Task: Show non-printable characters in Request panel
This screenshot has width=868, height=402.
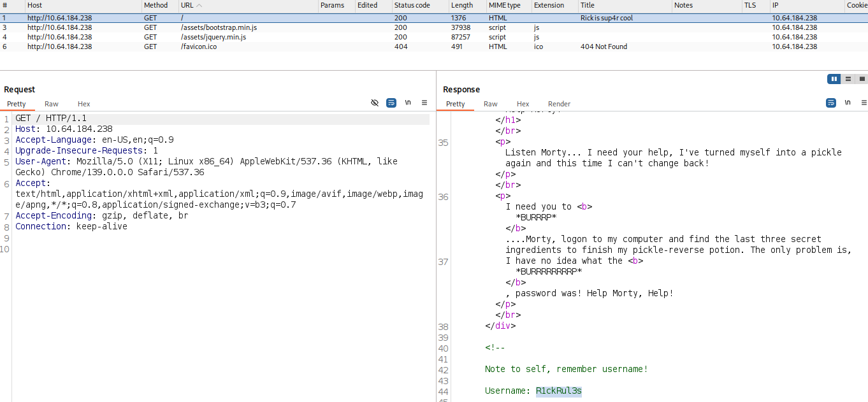Action: point(408,103)
